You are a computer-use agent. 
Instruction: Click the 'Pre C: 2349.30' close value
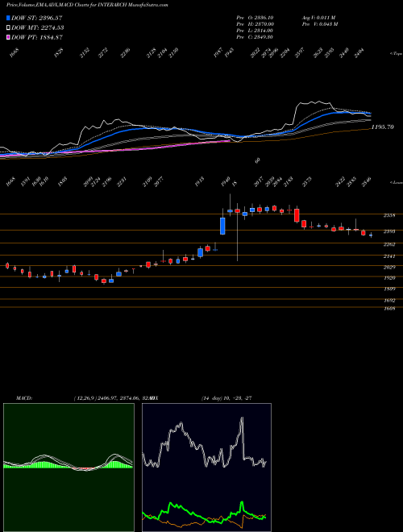[255, 37]
